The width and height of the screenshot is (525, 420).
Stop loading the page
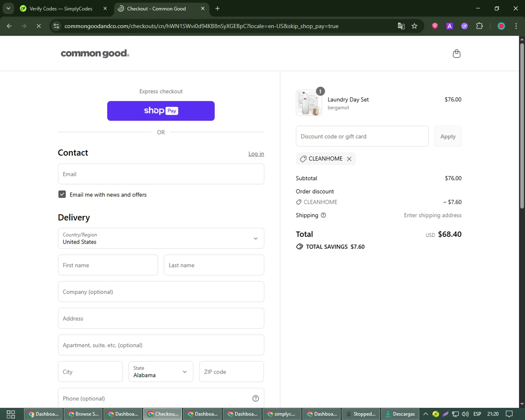38,26
